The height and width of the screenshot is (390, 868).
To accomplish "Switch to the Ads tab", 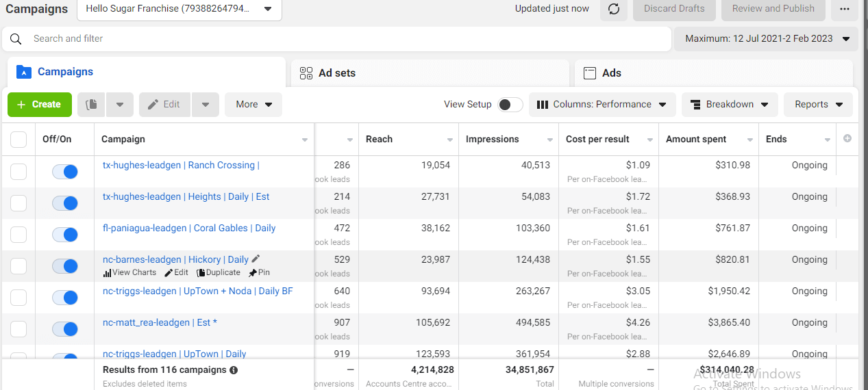I will [713, 73].
